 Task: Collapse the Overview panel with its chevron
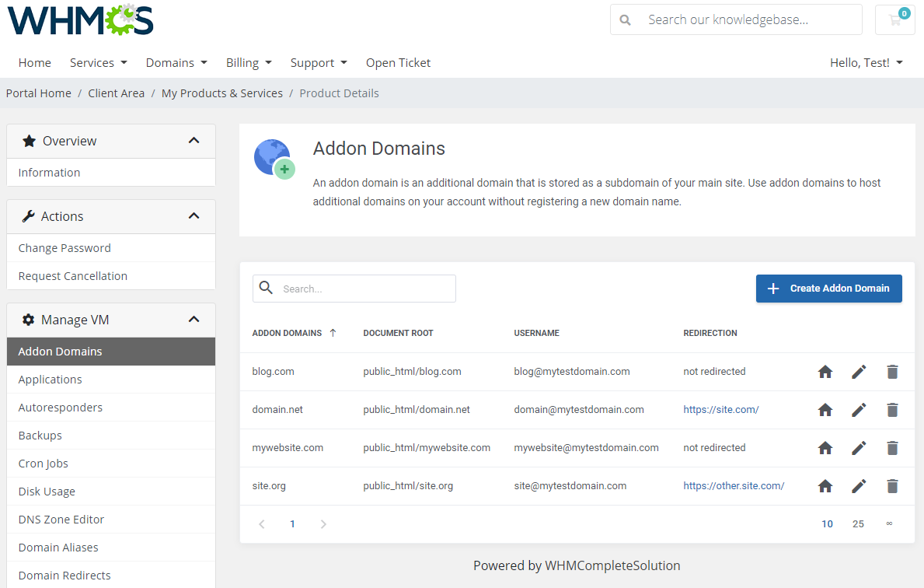point(194,141)
